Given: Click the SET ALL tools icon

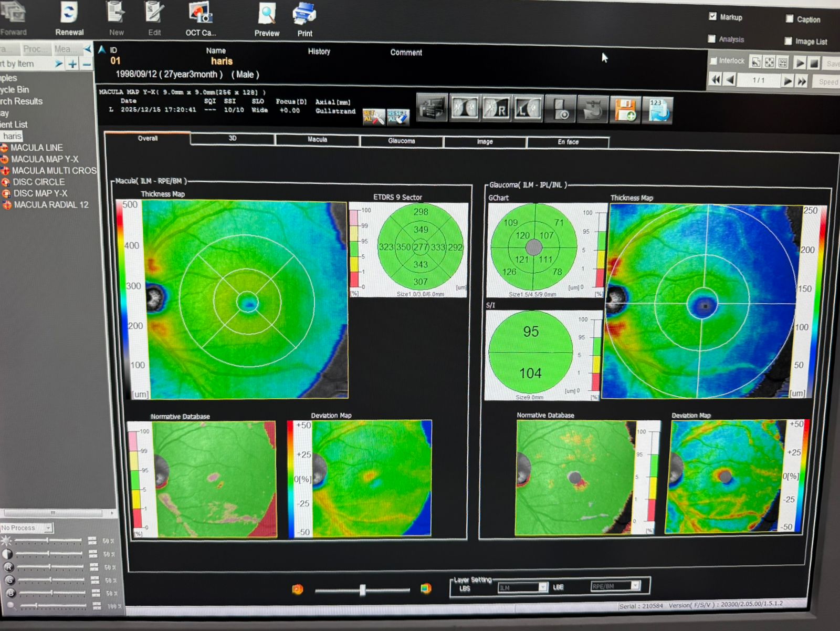Looking at the screenshot, I should [373, 117].
